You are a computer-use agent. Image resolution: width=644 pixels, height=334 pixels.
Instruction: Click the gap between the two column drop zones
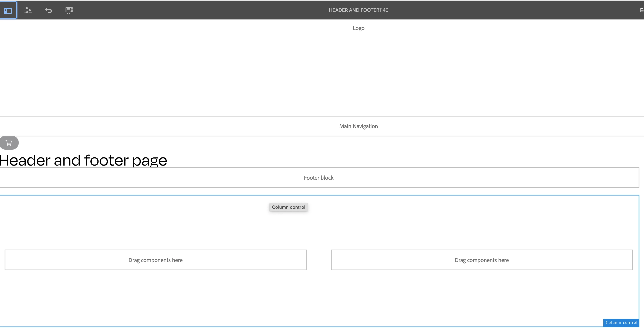click(x=318, y=260)
